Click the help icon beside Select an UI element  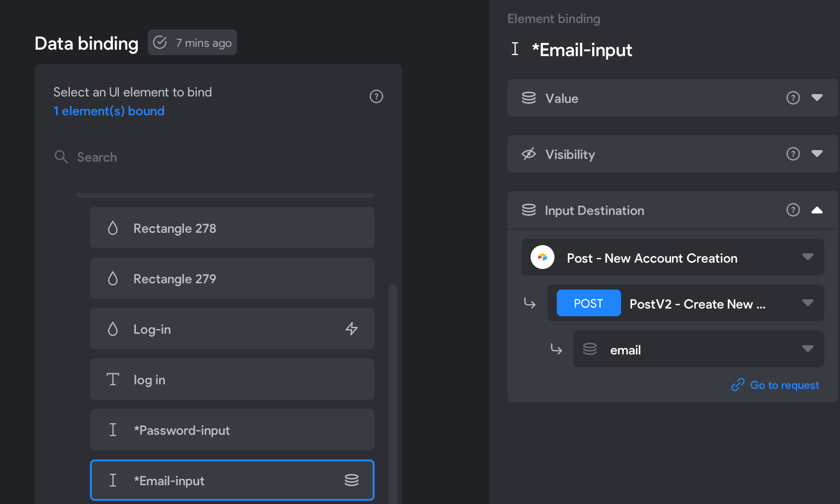(x=376, y=96)
